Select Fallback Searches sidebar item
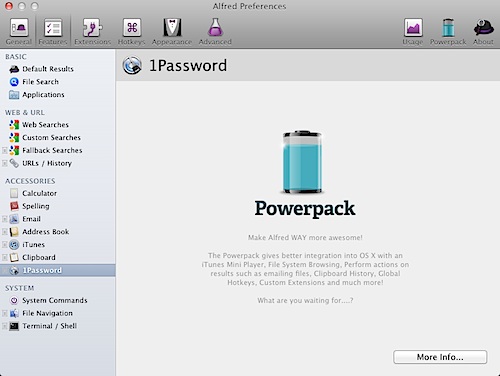 [x=58, y=150]
